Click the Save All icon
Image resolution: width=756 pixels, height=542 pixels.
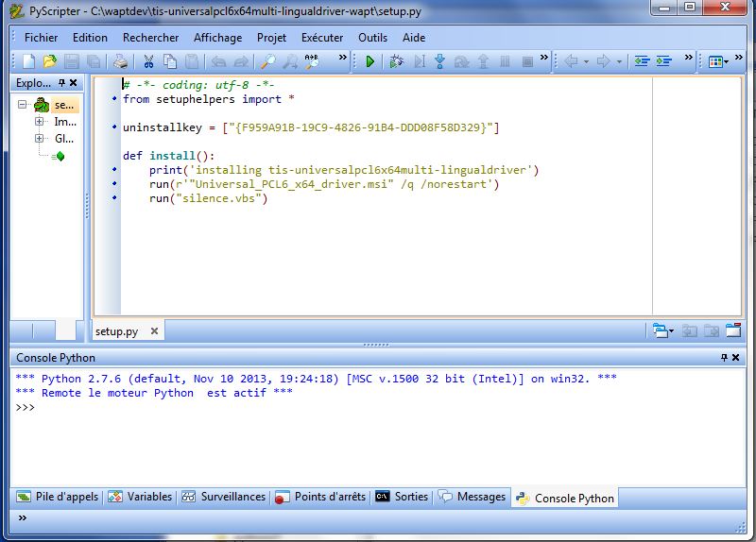click(x=93, y=61)
